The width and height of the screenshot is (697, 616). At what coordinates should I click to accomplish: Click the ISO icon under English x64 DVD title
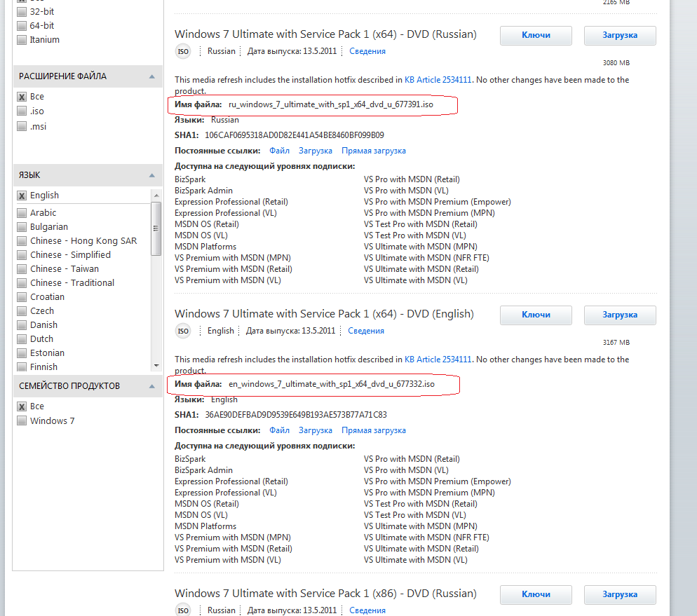click(183, 331)
